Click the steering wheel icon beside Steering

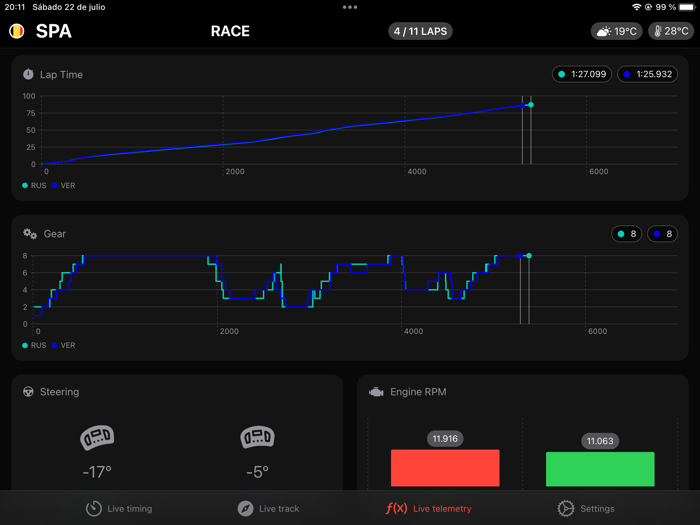point(28,392)
